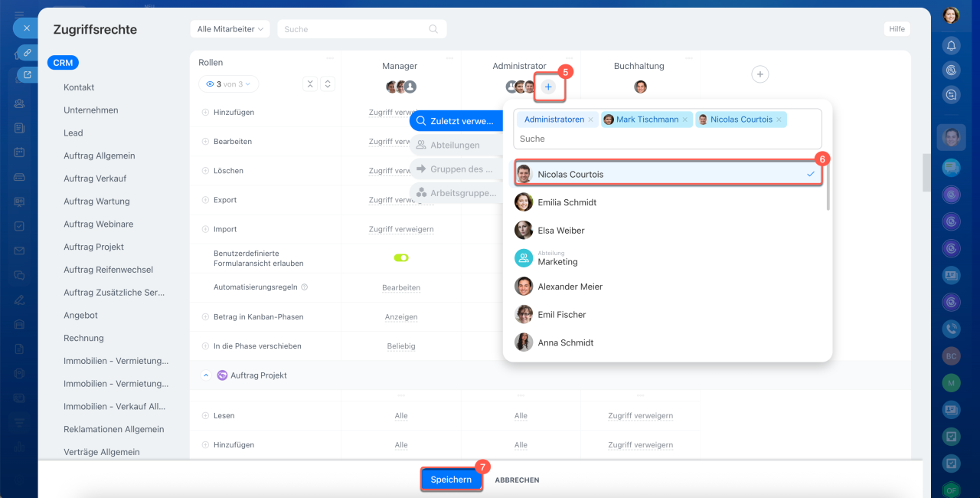The width and height of the screenshot is (980, 498).
Task: Toggle Benutzerdefinierte Formularansicht switch for Manager
Action: 401,258
